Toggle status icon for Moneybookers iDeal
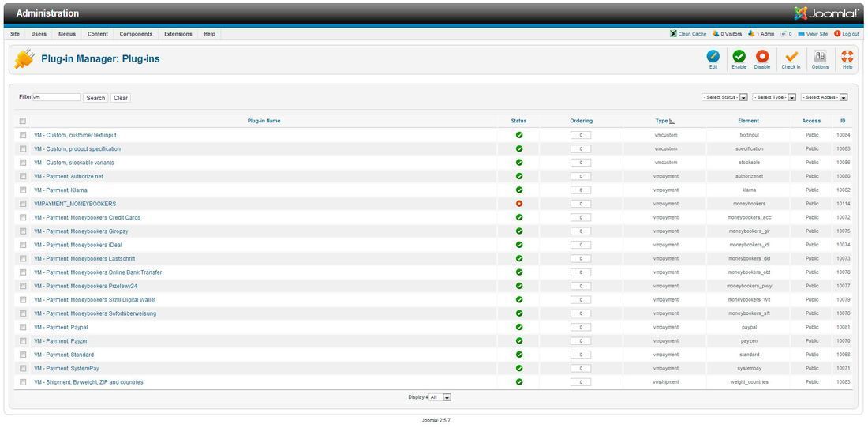Image resolution: width=868 pixels, height=428 pixels. (519, 245)
